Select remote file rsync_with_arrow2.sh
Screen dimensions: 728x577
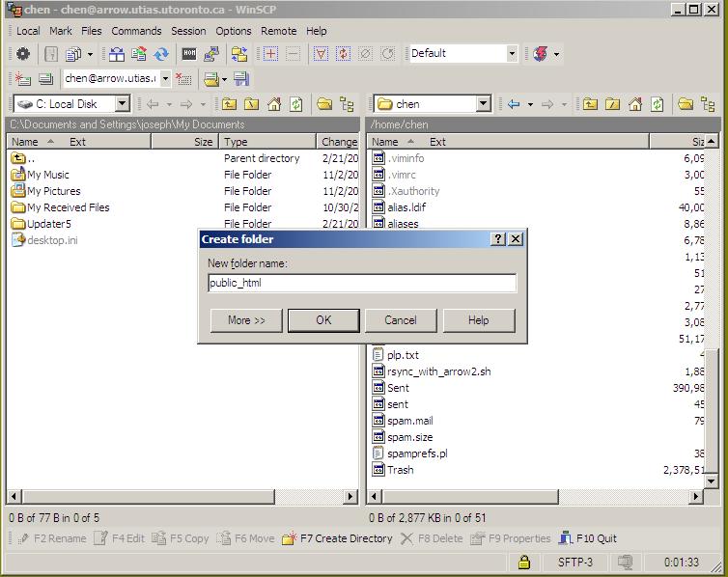(x=432, y=371)
